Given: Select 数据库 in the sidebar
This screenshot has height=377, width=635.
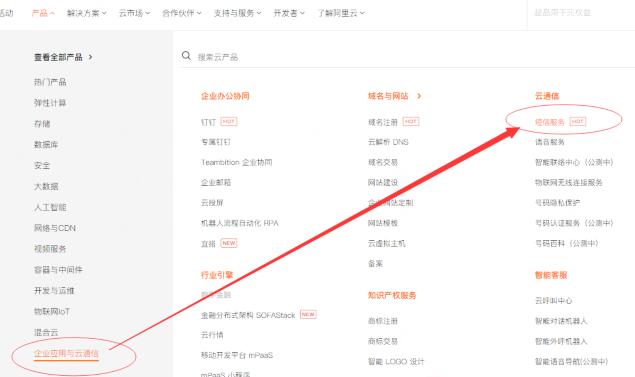Looking at the screenshot, I should (46, 145).
